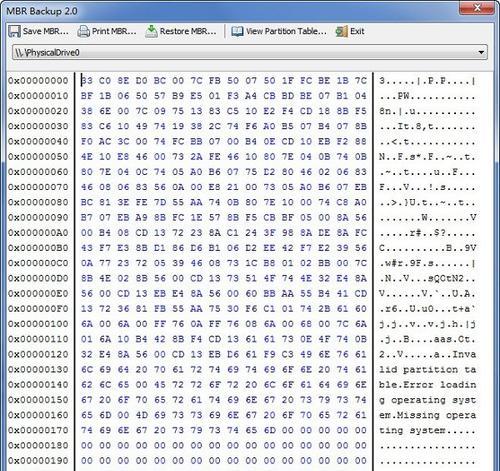Click first hex byte 33 at offset zero
This screenshot has width=500, height=471.
click(x=87, y=81)
